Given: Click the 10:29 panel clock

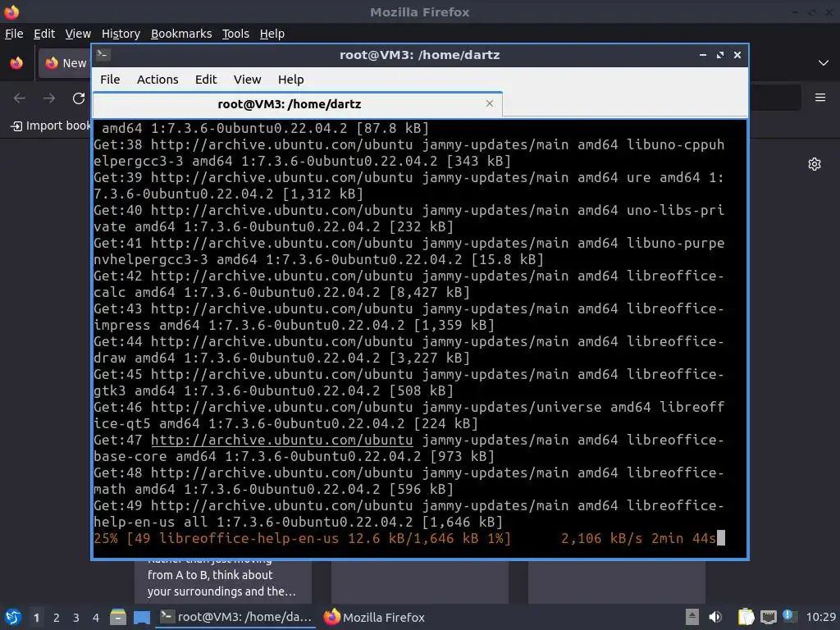Looking at the screenshot, I should [x=820, y=617].
